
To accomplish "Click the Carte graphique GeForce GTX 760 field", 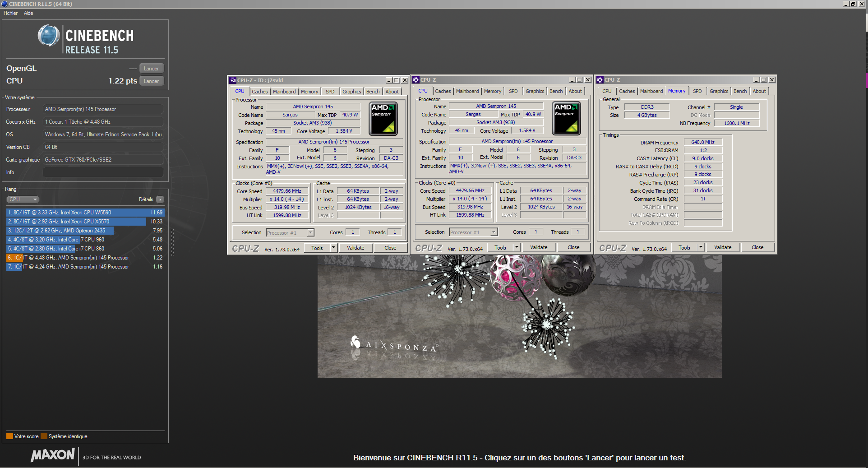I will (103, 160).
